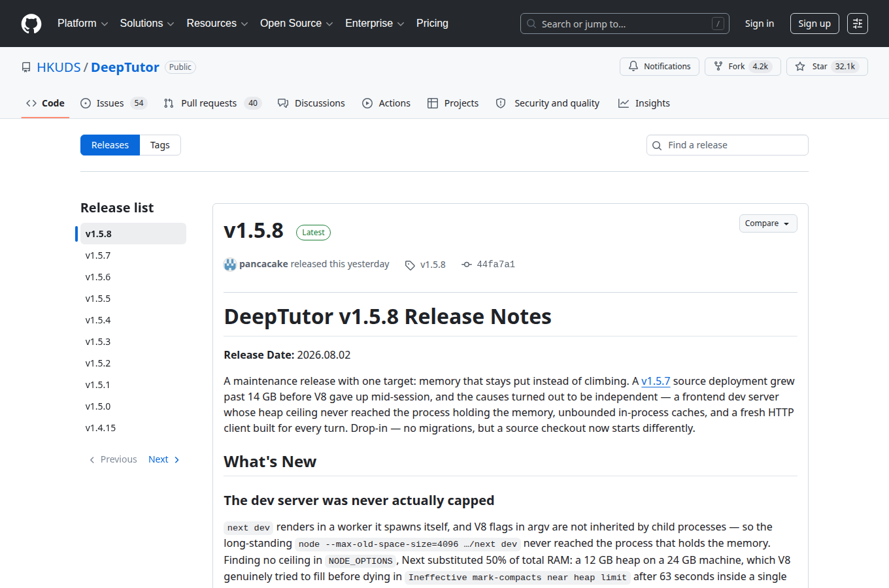Click the slash shortcut key hint icon
Screen dimensions: 889x588
coord(718,24)
